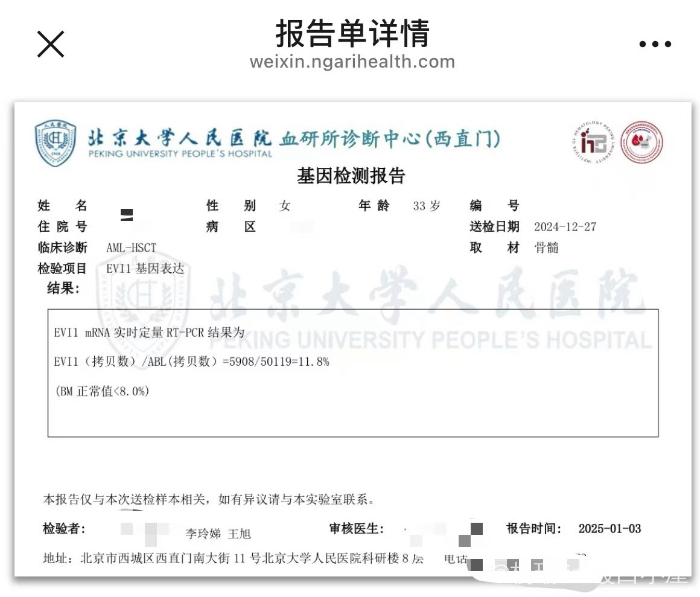Click the 性别 field label
This screenshot has width=700, height=597.
click(x=231, y=205)
